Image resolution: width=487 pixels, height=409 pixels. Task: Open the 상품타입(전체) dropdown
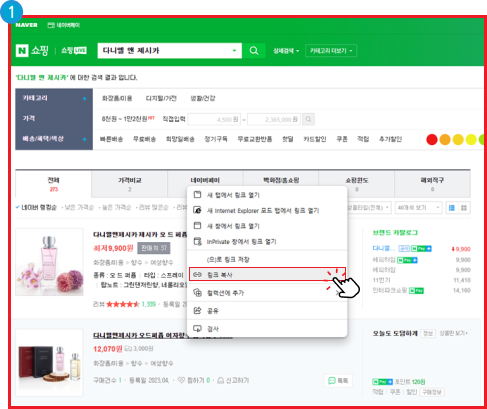click(x=368, y=208)
